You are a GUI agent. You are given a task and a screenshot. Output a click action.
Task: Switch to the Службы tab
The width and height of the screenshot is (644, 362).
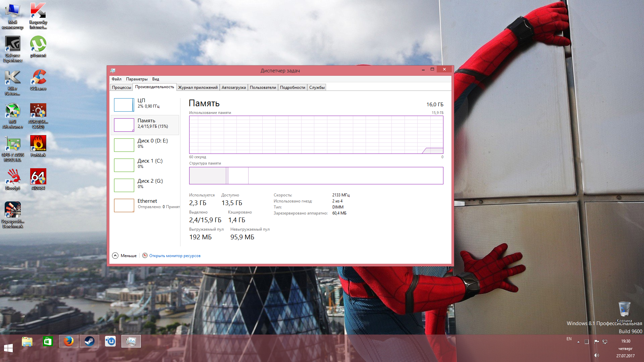click(x=317, y=87)
